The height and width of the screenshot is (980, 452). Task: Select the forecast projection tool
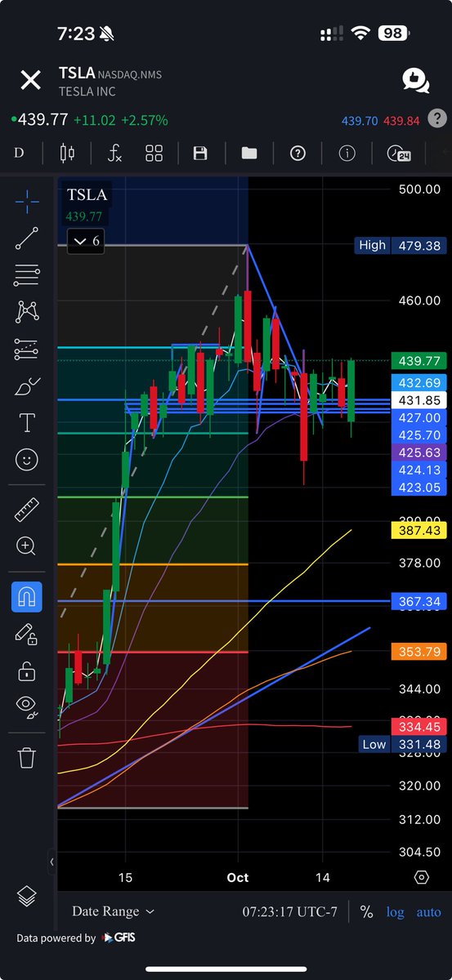tap(27, 349)
